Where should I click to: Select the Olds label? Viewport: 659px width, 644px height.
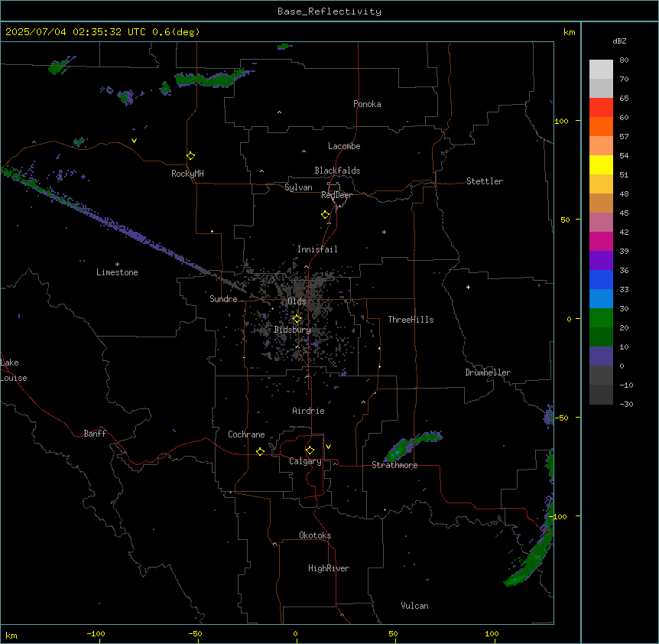click(x=297, y=301)
